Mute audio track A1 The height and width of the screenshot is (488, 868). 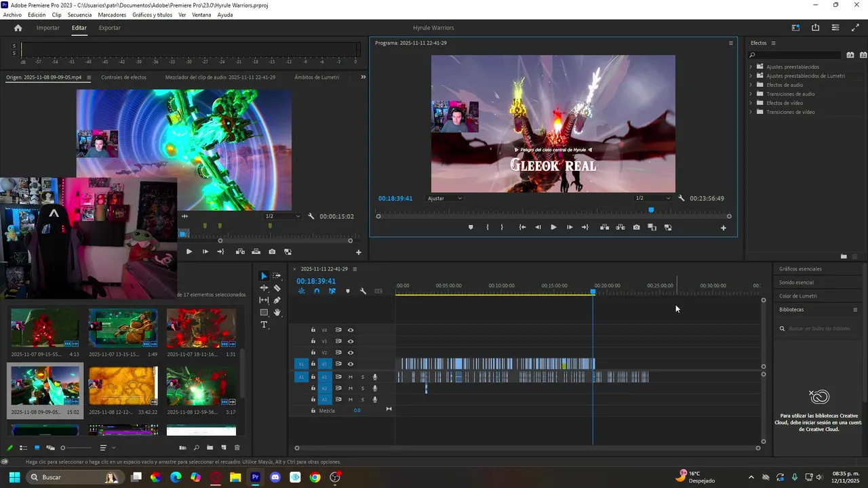(x=351, y=377)
